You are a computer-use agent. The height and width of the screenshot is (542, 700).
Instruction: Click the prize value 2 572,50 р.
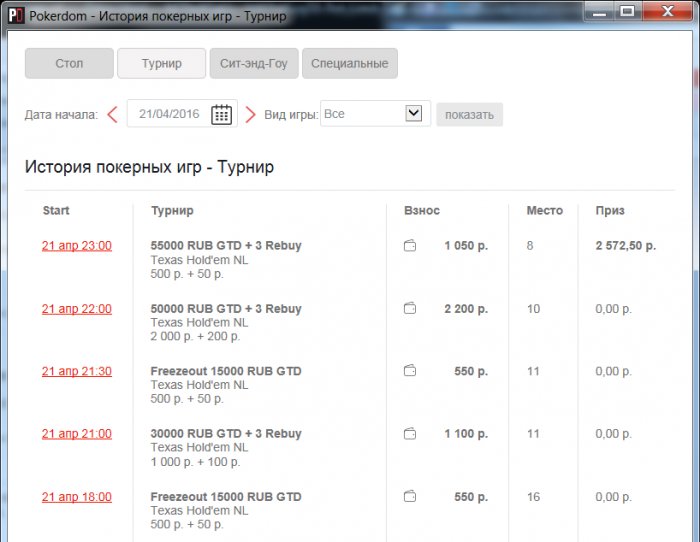tap(625, 246)
